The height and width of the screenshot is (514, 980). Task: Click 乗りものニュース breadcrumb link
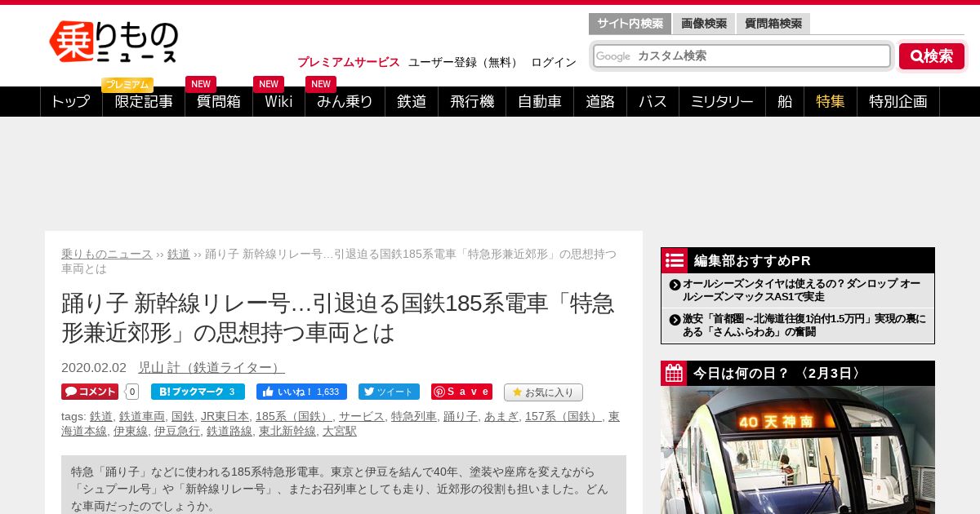[107, 254]
